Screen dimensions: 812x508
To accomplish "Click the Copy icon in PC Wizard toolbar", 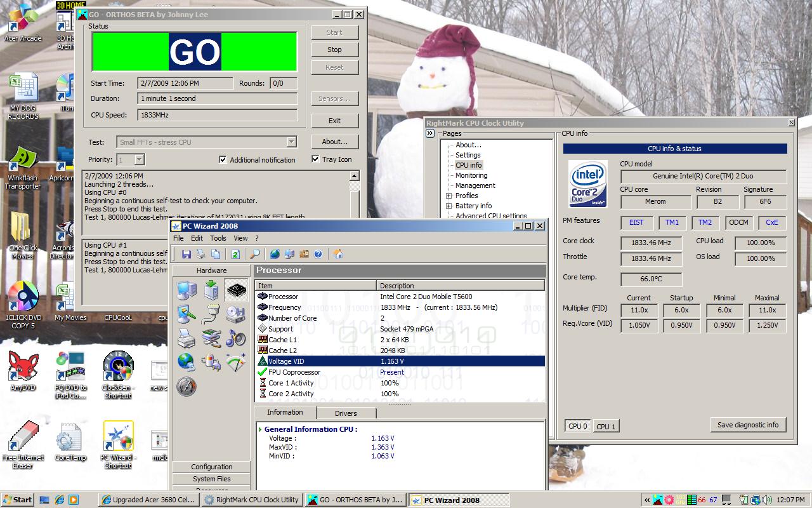I will [216, 254].
